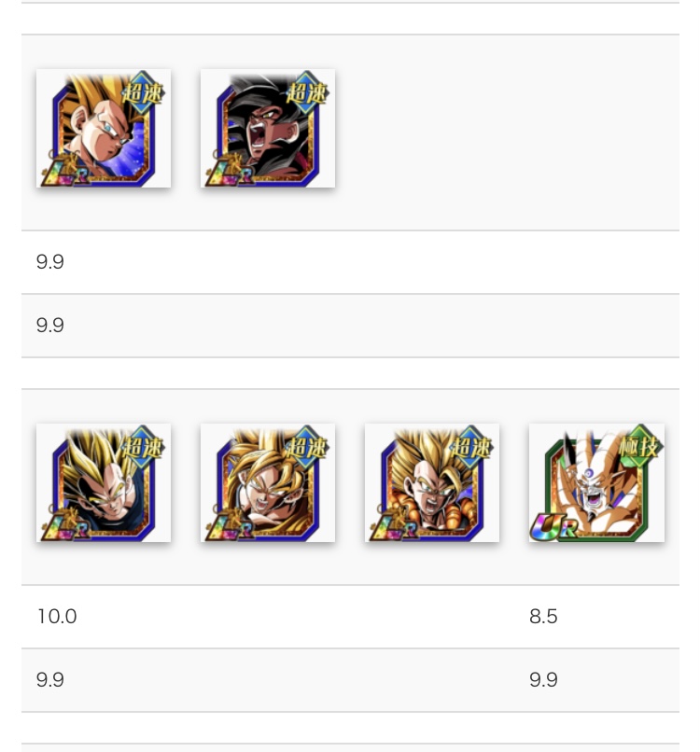Click the green UR rarity badge
The width and height of the screenshot is (700, 752).
(x=553, y=526)
